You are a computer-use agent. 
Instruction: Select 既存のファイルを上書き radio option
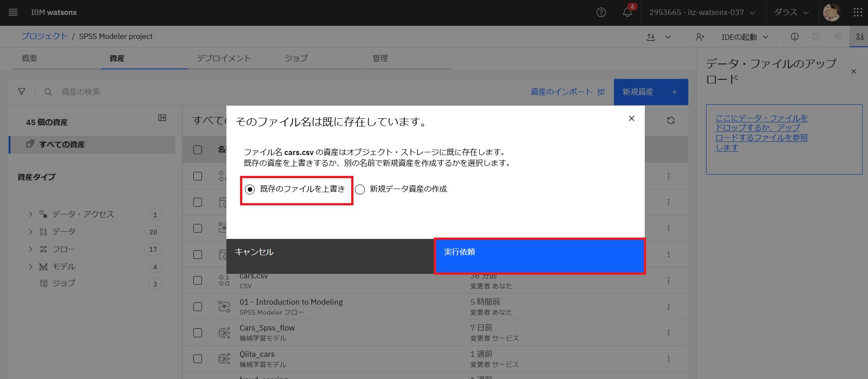click(x=250, y=189)
